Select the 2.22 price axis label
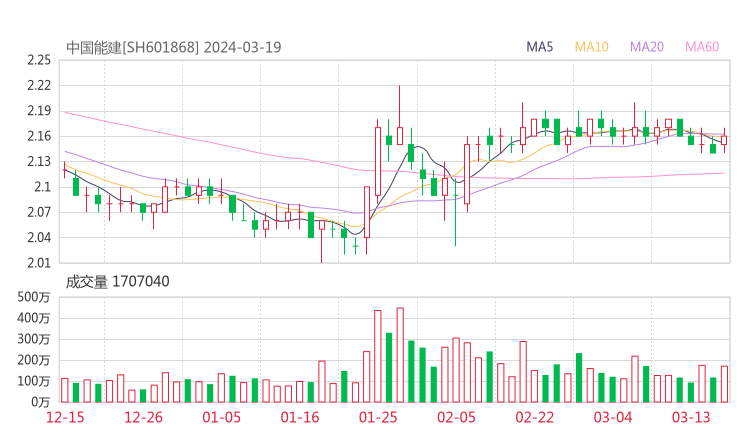740x440 pixels. [x=39, y=85]
